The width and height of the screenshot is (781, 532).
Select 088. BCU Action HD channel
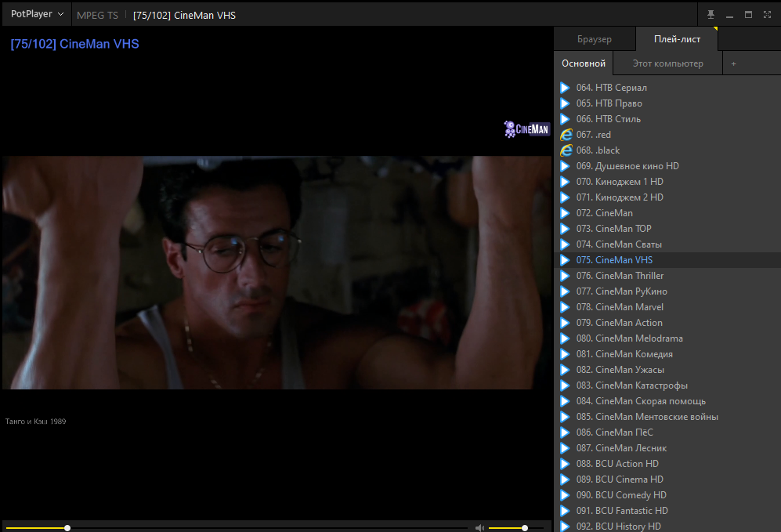point(617,464)
